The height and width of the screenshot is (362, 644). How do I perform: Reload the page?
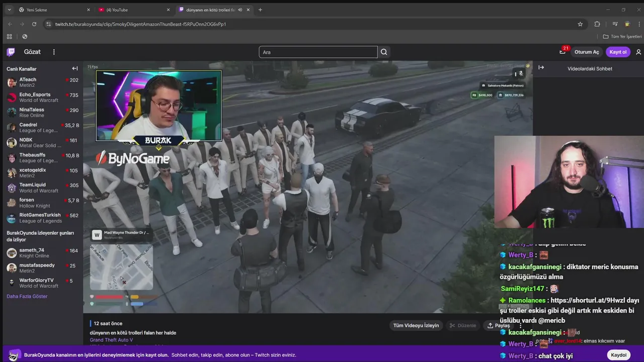point(34,24)
